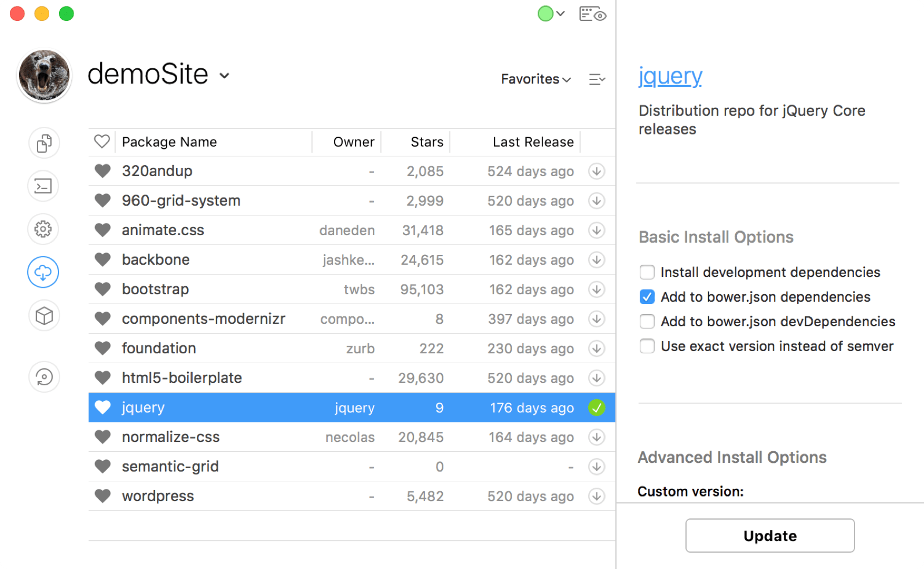Click download arrow for wordpress
Viewport: 924px width, 570px height.
(x=597, y=496)
